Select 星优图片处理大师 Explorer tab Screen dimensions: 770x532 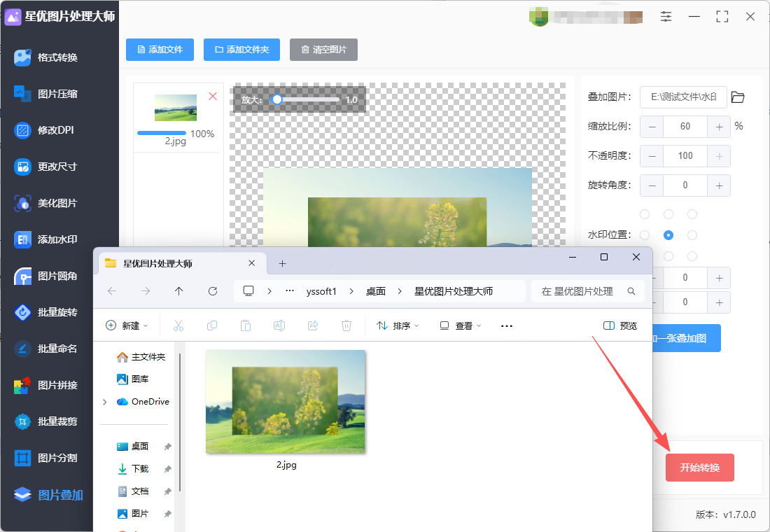[182, 264]
